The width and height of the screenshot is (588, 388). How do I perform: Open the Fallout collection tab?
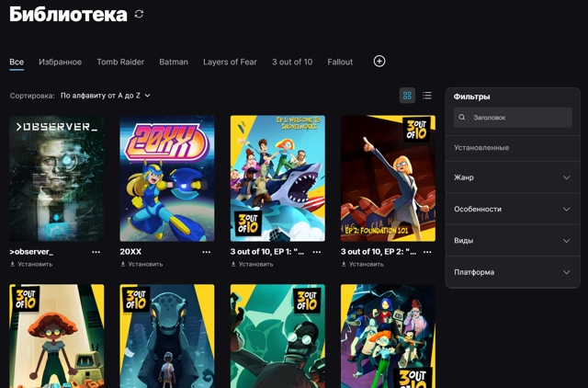[x=340, y=62]
